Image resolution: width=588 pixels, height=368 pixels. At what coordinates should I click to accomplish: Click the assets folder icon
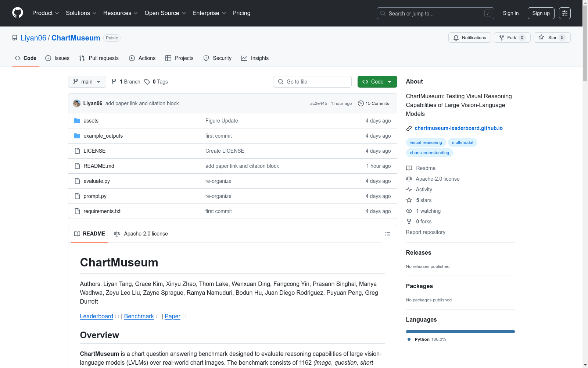coord(77,121)
